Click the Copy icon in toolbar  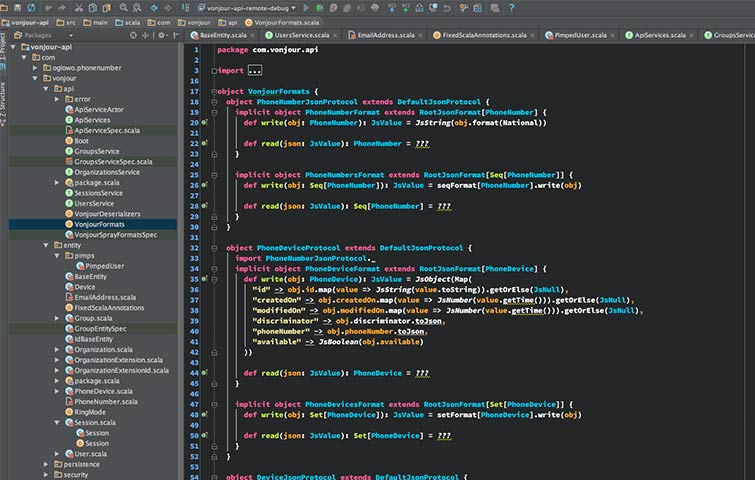pyautogui.click(x=92, y=8)
